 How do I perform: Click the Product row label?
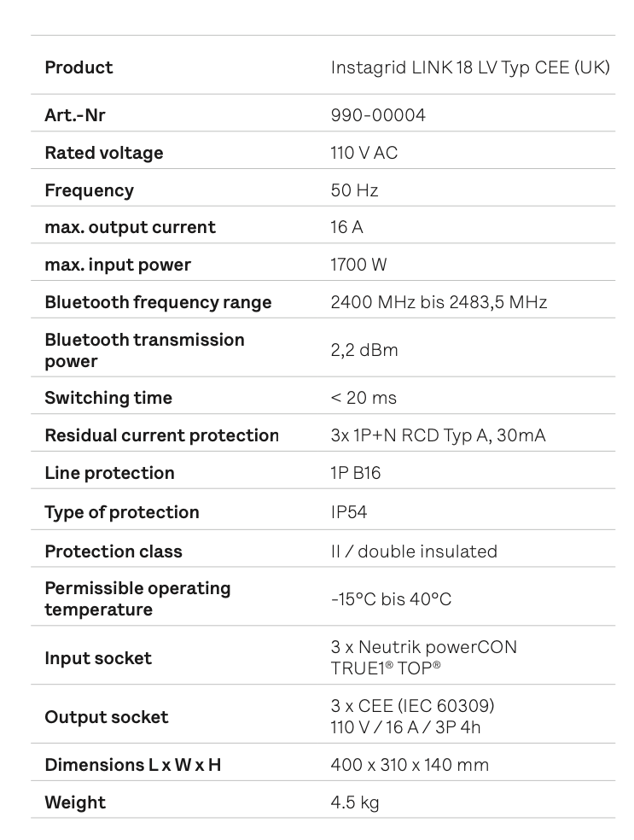79,67
